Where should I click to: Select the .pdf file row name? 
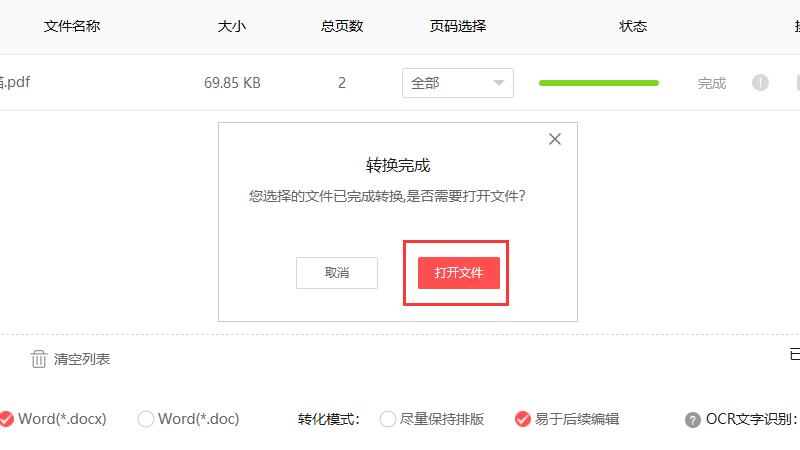15,82
